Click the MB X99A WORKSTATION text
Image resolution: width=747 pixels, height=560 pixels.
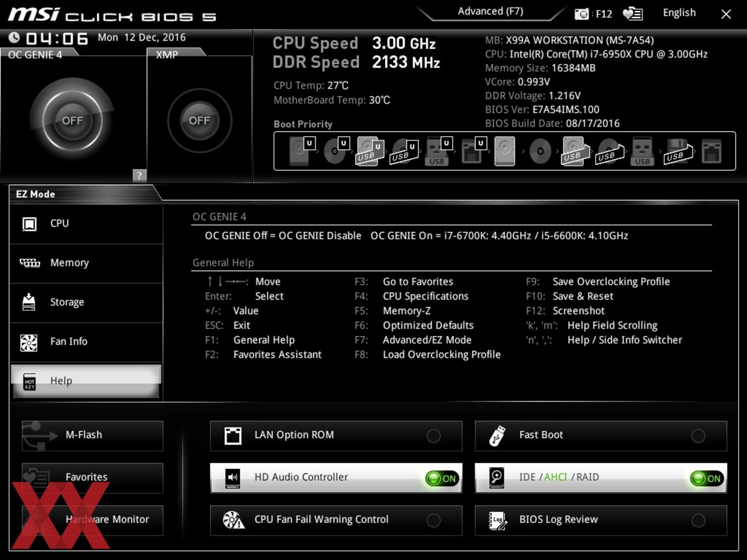[x=569, y=40]
